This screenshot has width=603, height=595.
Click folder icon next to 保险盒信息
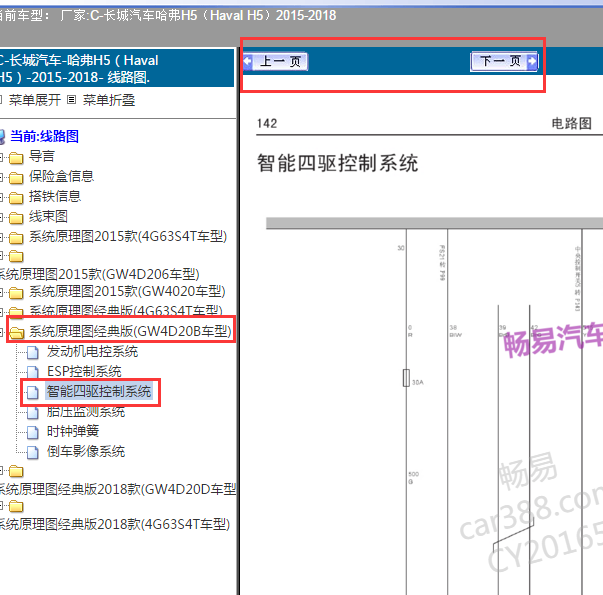[16, 177]
